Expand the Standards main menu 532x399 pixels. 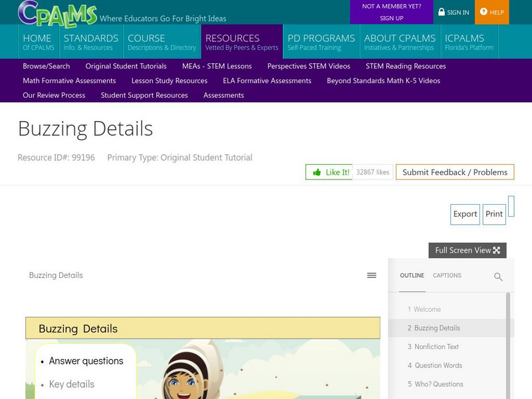click(x=90, y=42)
